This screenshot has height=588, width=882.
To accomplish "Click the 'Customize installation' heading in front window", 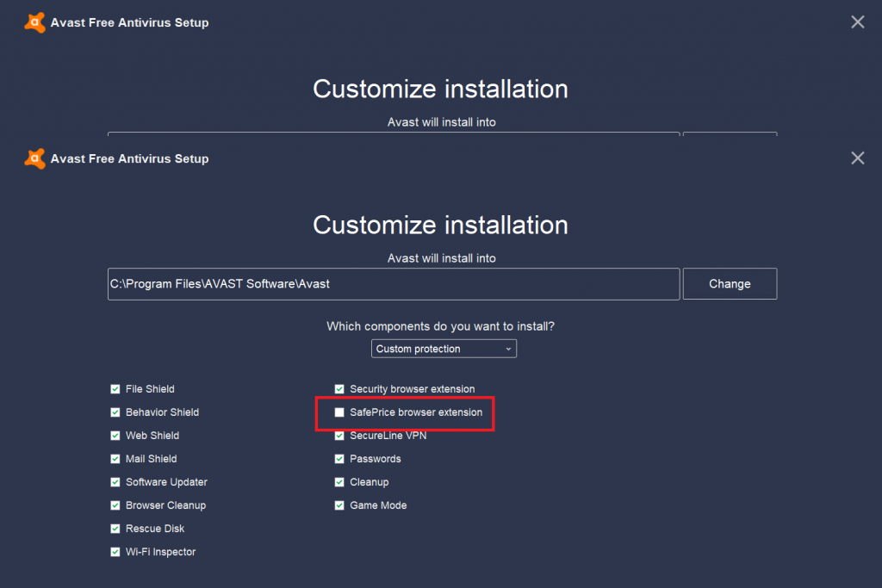I will (x=440, y=225).
